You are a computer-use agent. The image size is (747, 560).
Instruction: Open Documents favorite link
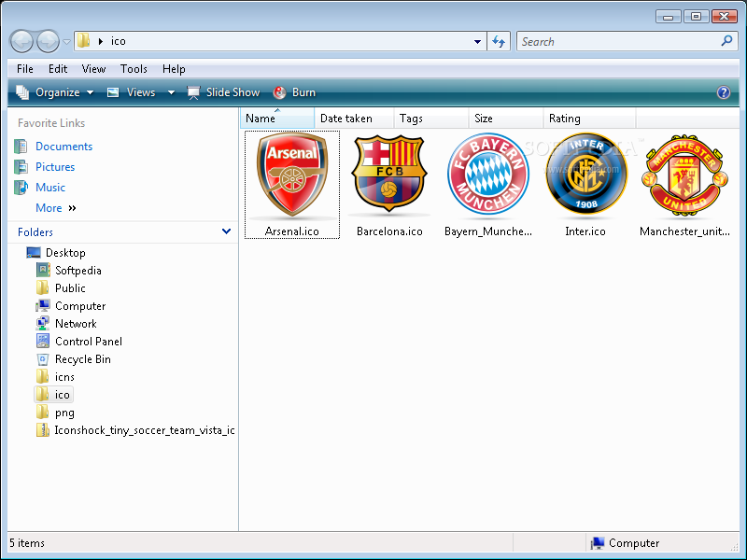click(63, 147)
